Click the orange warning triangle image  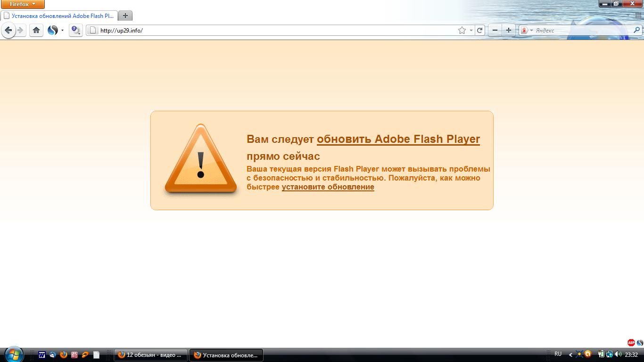coord(200,159)
